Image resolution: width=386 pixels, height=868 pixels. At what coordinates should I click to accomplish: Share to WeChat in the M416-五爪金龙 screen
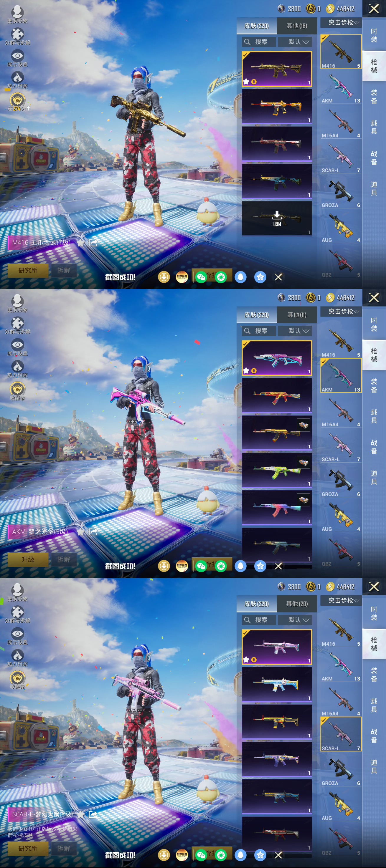point(201,277)
